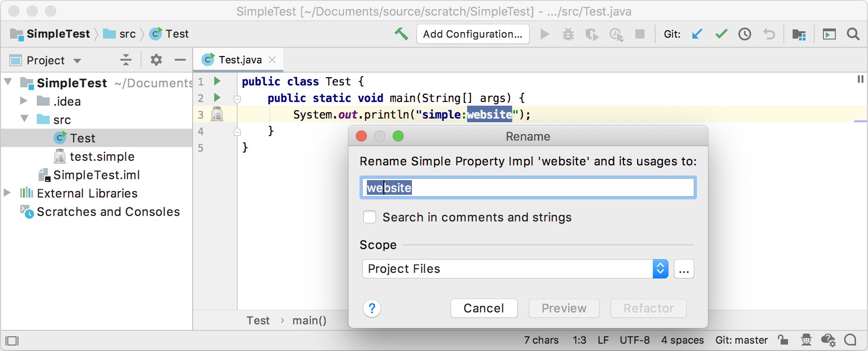Click src in the navigation breadcrumb
The width and height of the screenshot is (868, 351).
pos(127,34)
